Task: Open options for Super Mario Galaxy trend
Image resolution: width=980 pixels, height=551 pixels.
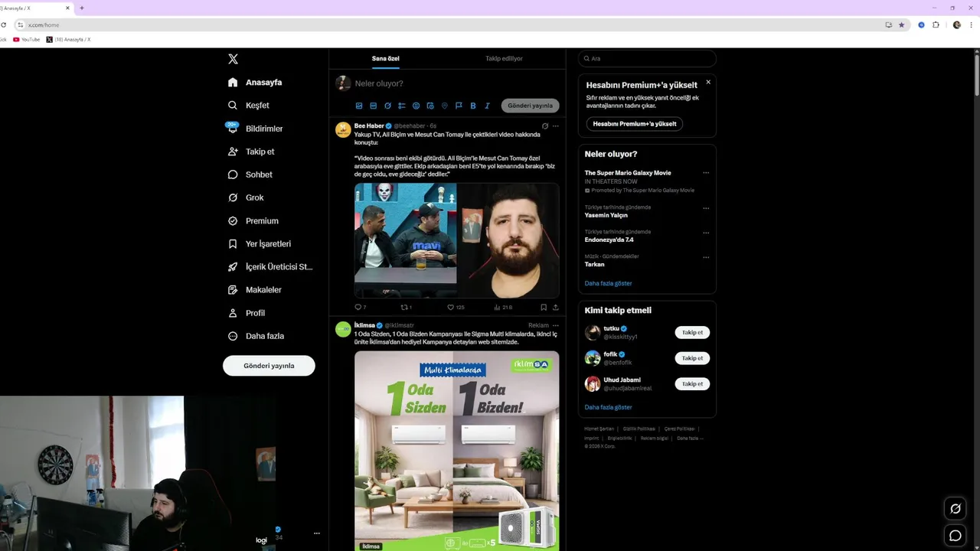Action: [706, 173]
